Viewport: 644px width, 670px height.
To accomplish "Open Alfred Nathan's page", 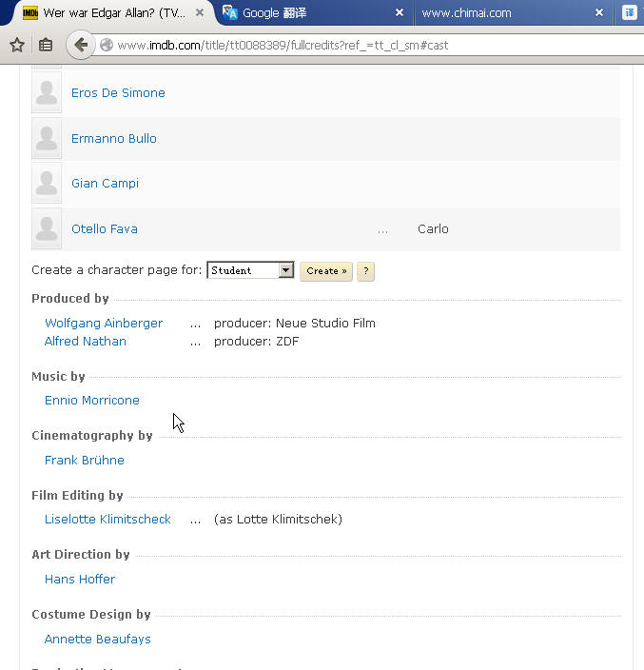I will point(86,342).
